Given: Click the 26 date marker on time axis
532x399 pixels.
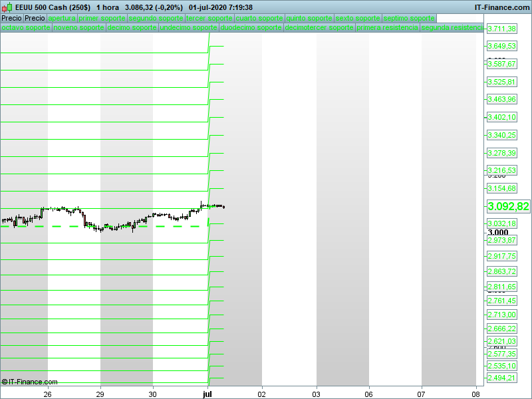Looking at the screenshot, I should click(47, 394).
